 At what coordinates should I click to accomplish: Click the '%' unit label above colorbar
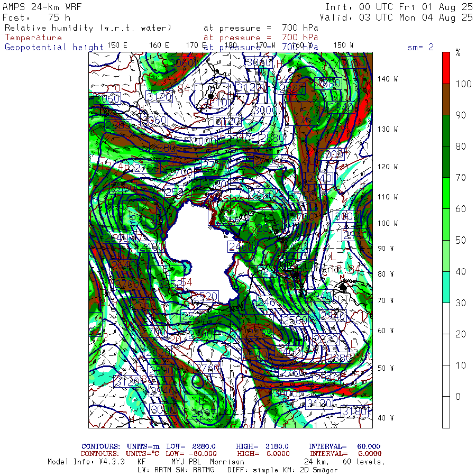click(458, 52)
